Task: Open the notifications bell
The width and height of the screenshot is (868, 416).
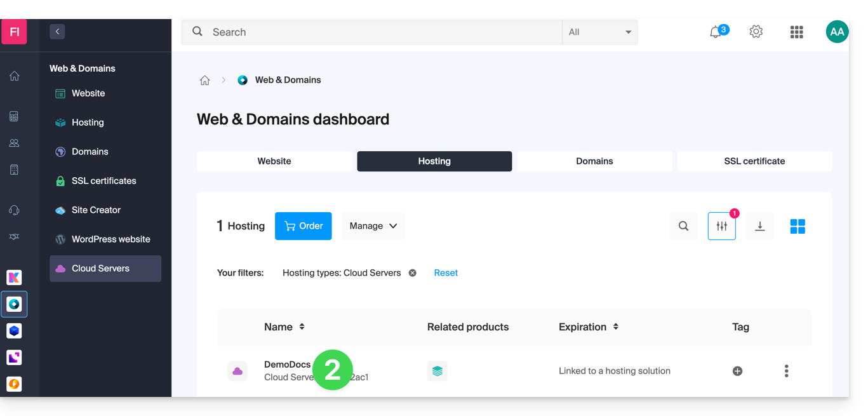Action: tap(716, 32)
